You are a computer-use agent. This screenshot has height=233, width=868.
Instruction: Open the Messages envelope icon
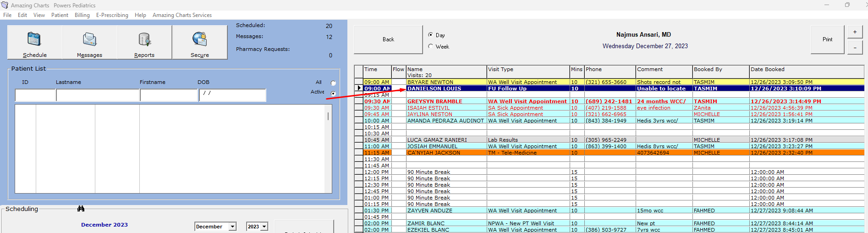[89, 39]
